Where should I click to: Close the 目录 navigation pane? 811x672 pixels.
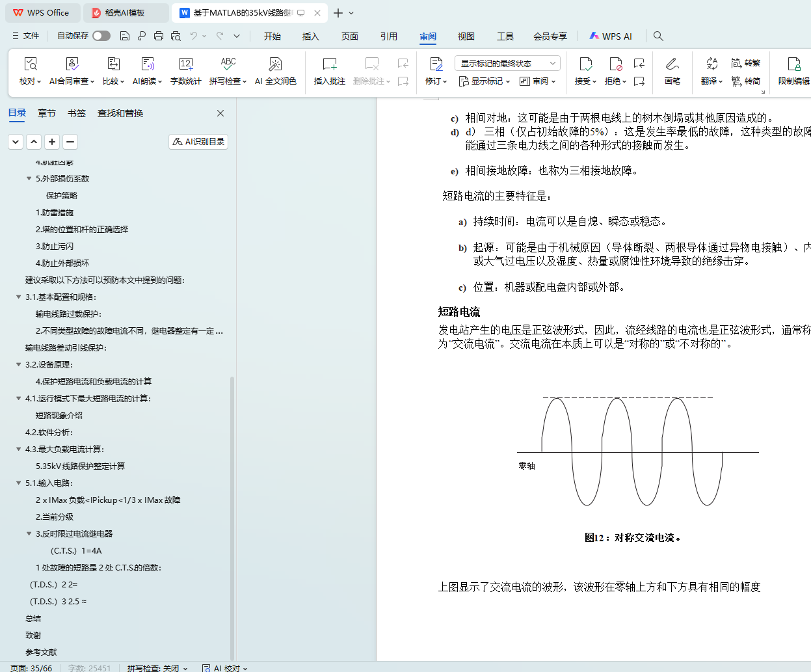click(x=220, y=113)
